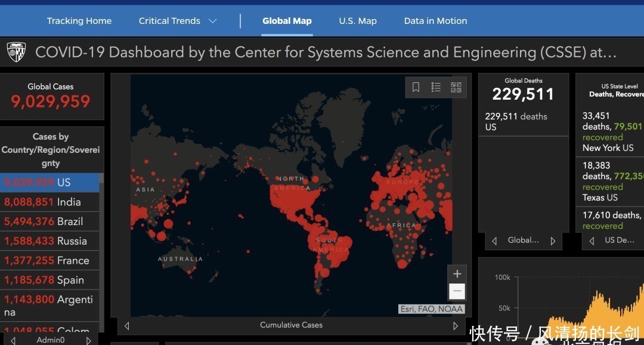Viewport: 644px width, 345px height.
Task: Select the 17,610 deaths state entry
Action: point(610,220)
